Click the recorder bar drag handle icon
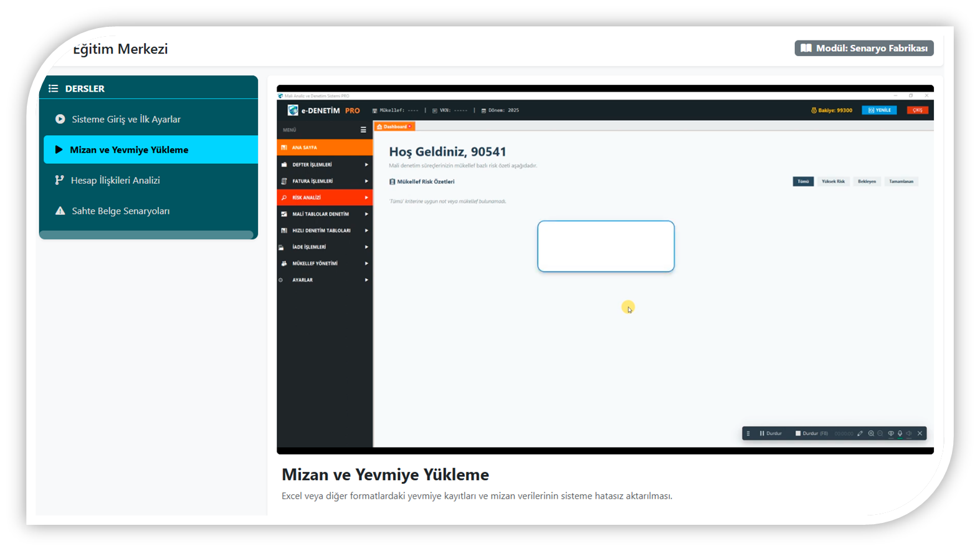 748,433
